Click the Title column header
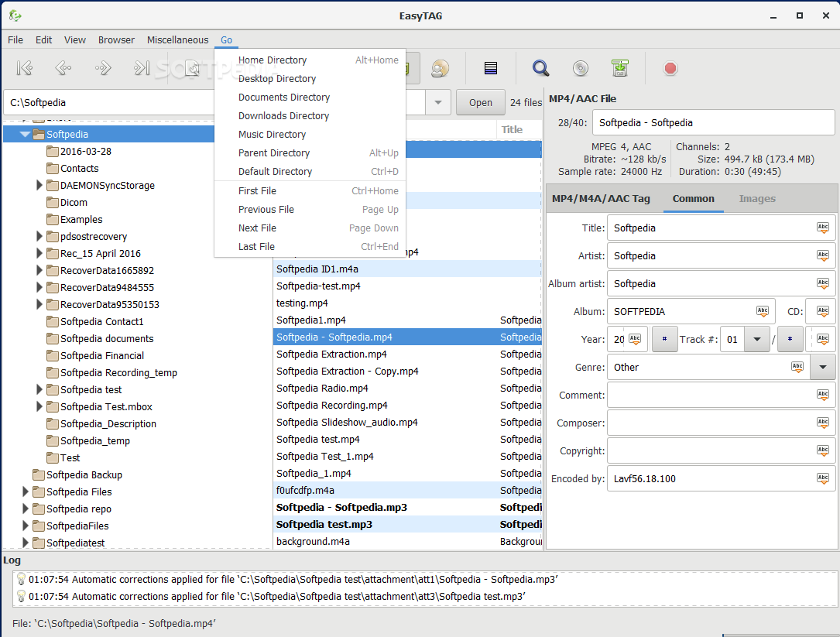 click(x=519, y=130)
